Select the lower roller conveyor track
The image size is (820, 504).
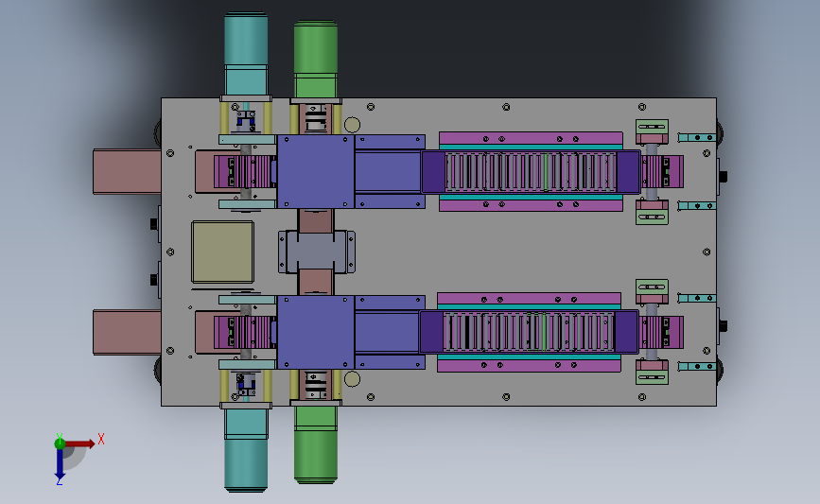pyautogui.click(x=529, y=332)
